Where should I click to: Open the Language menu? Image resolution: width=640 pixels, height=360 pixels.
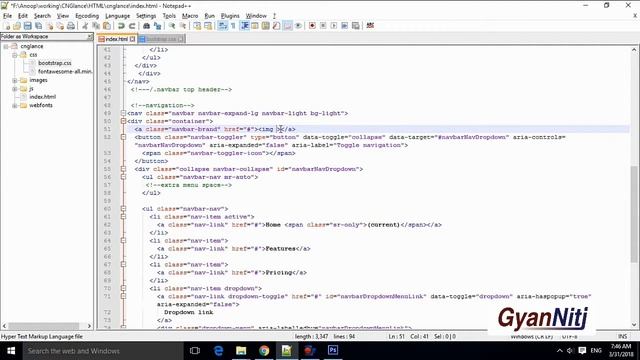(118, 16)
